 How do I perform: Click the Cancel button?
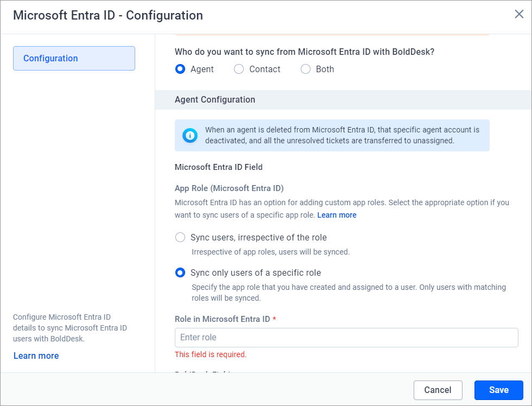(438, 390)
